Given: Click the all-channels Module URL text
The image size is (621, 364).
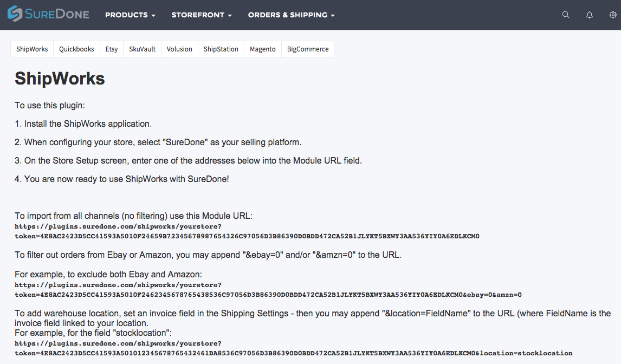Looking at the screenshot, I should (247, 231).
